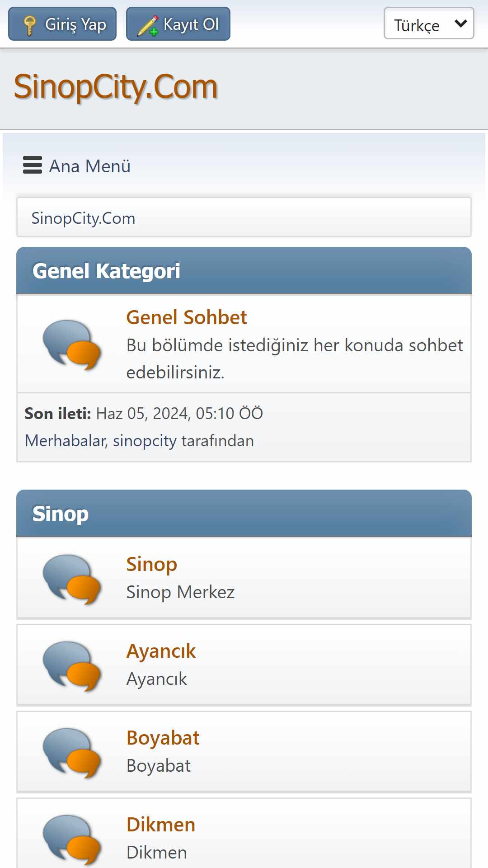Viewport: 488px width, 868px height.
Task: Open the Boyabat board link
Action: [163, 738]
